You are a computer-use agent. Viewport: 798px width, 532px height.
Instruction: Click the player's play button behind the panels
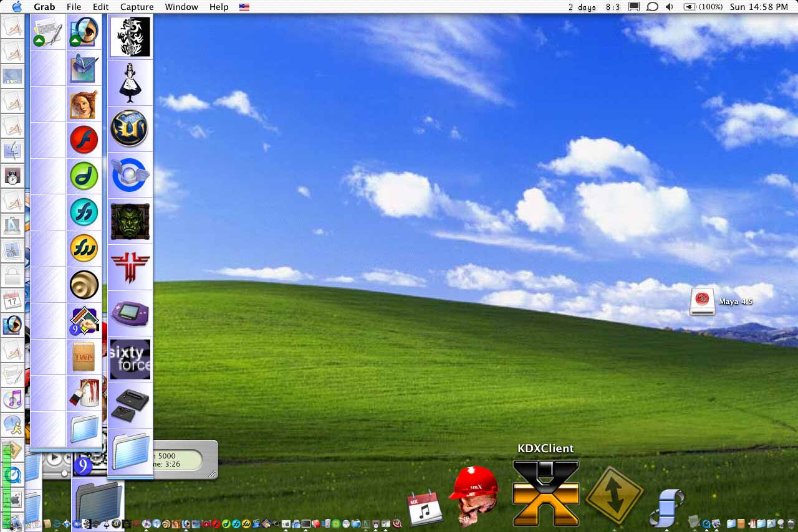tap(54, 458)
